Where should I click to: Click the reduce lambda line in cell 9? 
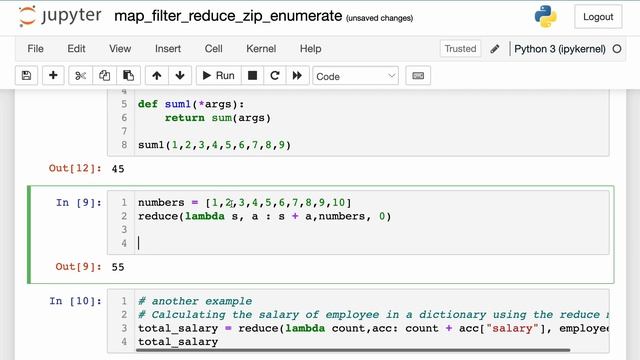click(264, 216)
